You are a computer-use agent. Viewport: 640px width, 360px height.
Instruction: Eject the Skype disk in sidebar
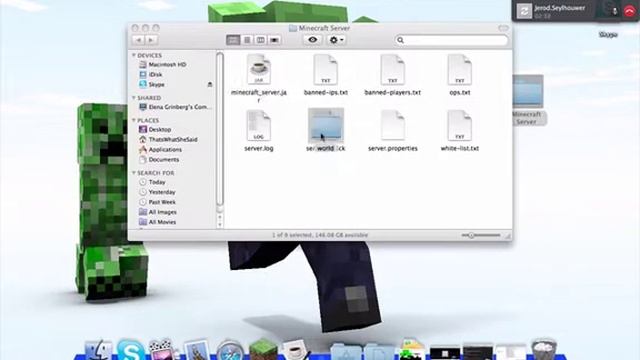(x=210, y=84)
